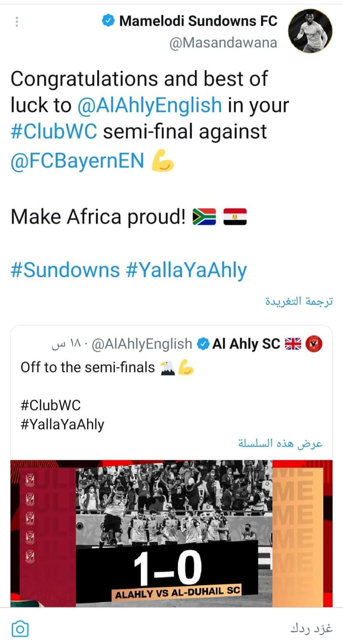
Task: Tap the Mamelodi Sundowns FC display name
Action: click(198, 21)
